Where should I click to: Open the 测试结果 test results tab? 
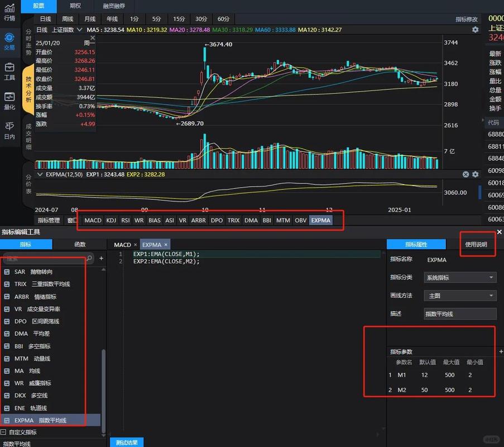pyautogui.click(x=127, y=443)
